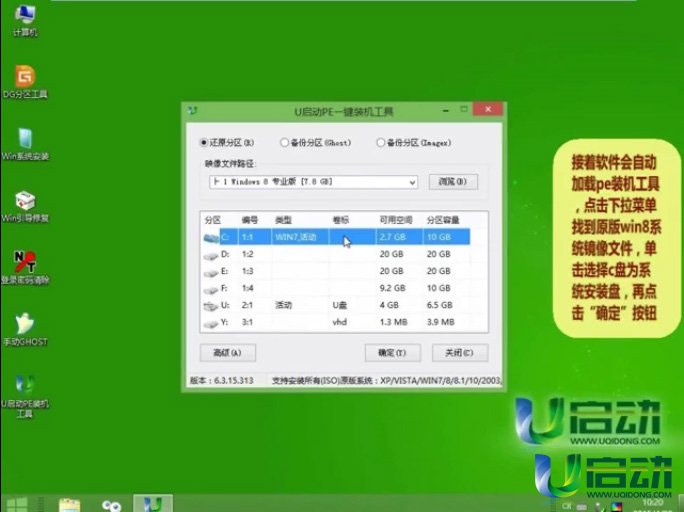Viewport: 684px width, 512px height.
Task: Open the DG分区工具 desktop icon
Action: (25, 82)
